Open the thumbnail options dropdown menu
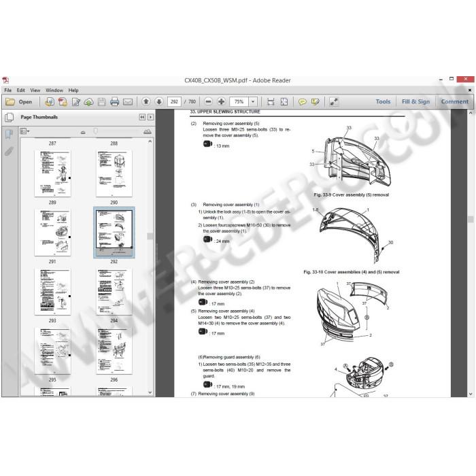This screenshot has height=476, width=476. [x=24, y=131]
